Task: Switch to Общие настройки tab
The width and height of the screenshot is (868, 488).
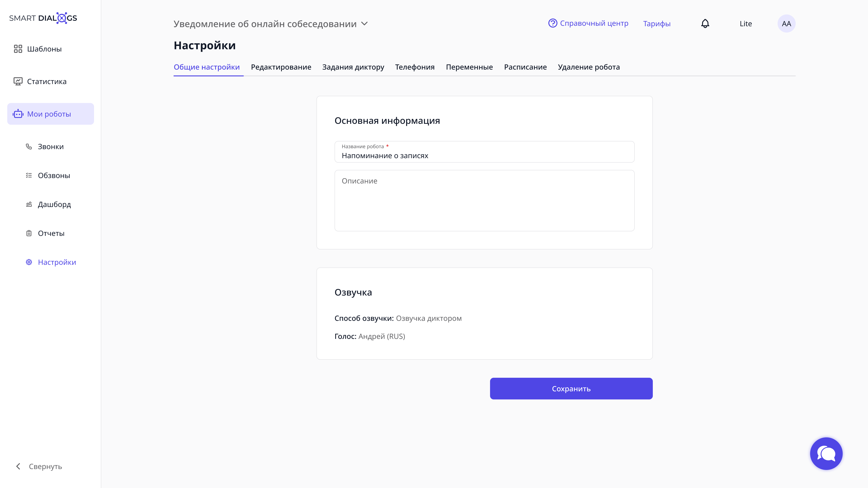Action: (207, 67)
